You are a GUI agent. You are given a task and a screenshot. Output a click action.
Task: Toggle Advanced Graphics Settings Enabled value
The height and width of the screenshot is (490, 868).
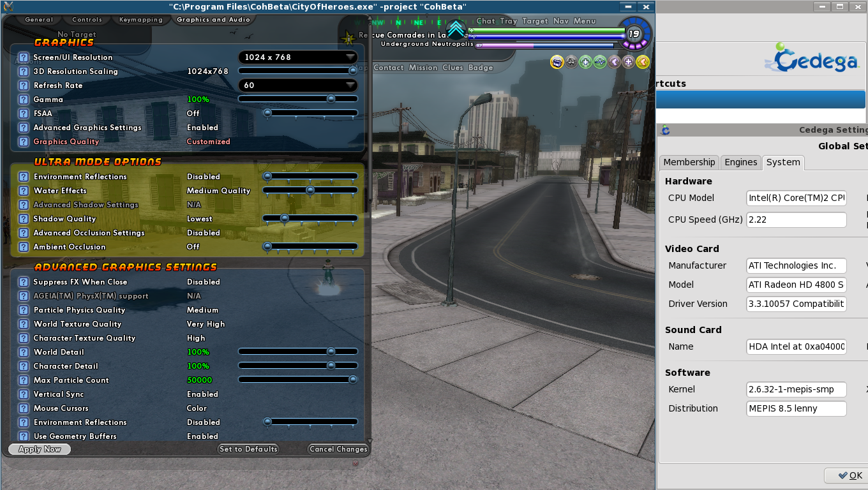(202, 128)
